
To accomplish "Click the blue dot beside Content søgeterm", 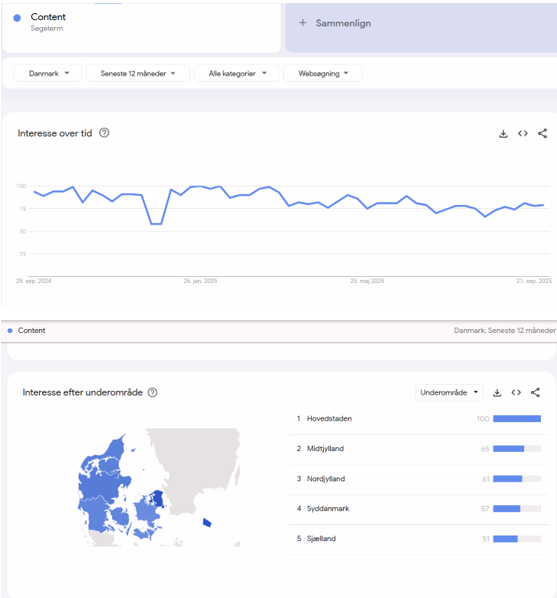I will (x=17, y=18).
